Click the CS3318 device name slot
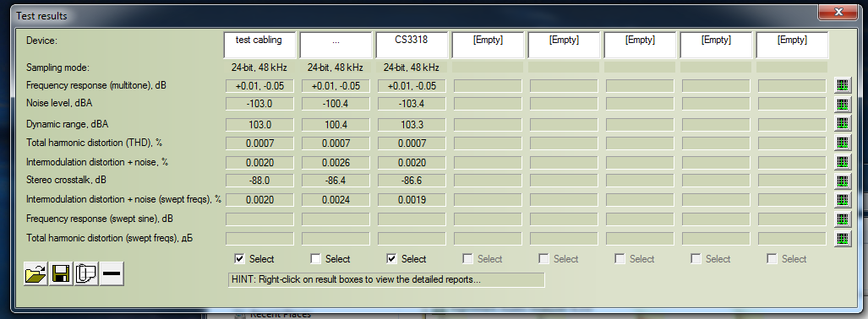 [x=411, y=45]
